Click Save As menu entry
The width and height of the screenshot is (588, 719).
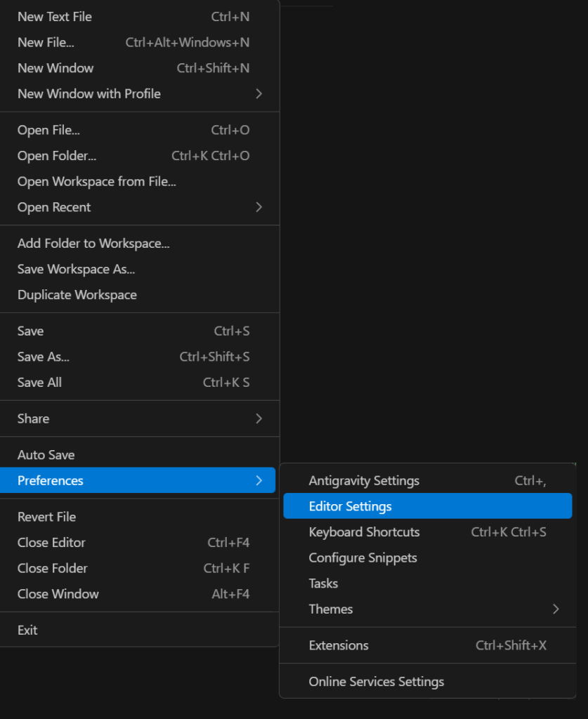(x=44, y=357)
